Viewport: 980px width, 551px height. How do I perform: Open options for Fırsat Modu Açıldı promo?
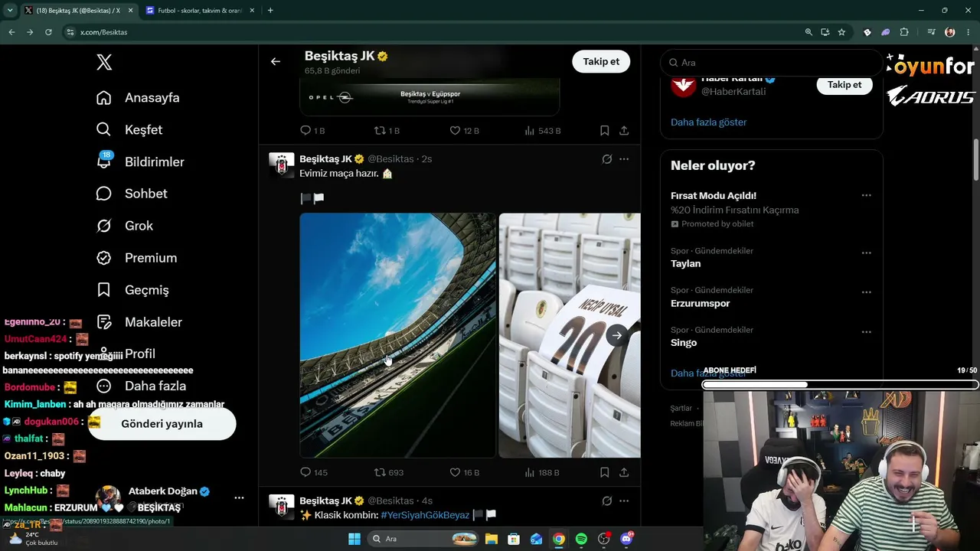click(866, 195)
